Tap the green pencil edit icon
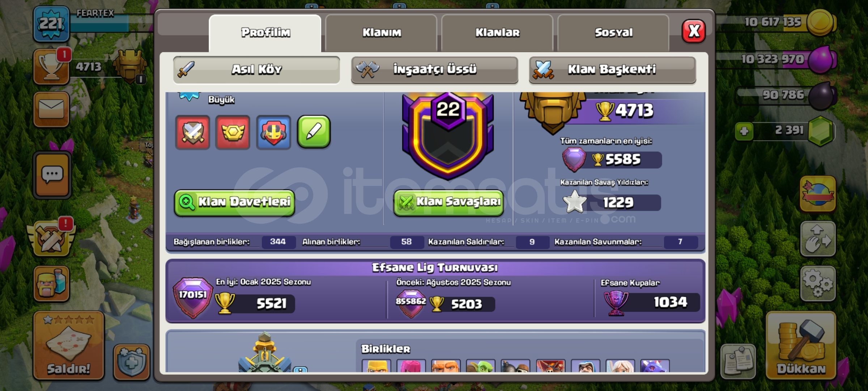868x391 pixels. coord(314,132)
